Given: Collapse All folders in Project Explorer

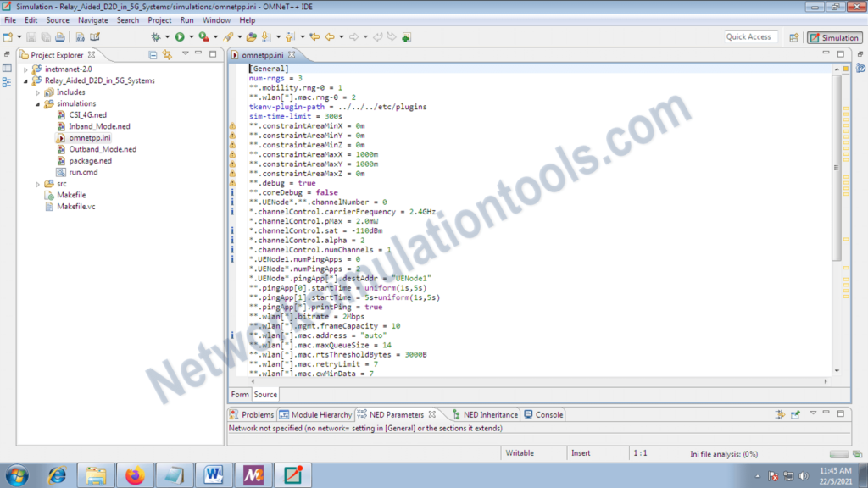Looking at the screenshot, I should click(153, 54).
